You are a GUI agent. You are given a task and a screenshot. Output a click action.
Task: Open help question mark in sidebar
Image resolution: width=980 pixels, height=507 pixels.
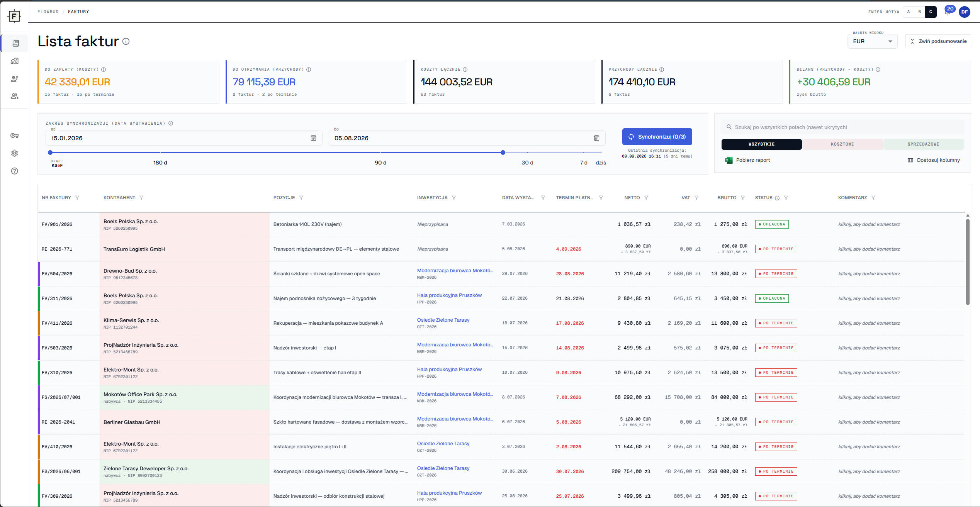click(15, 171)
